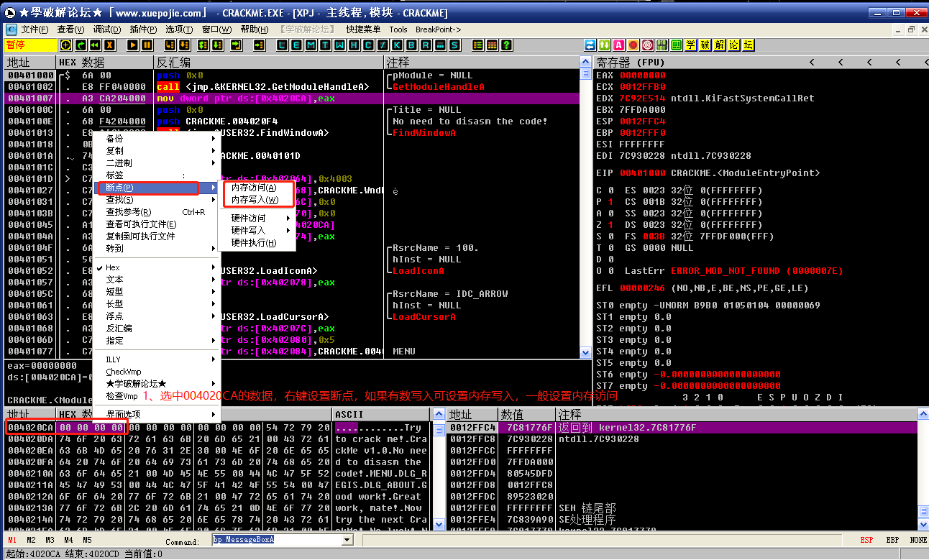
Task: Toggle ESP stack mode in status bar
Action: tap(867, 540)
